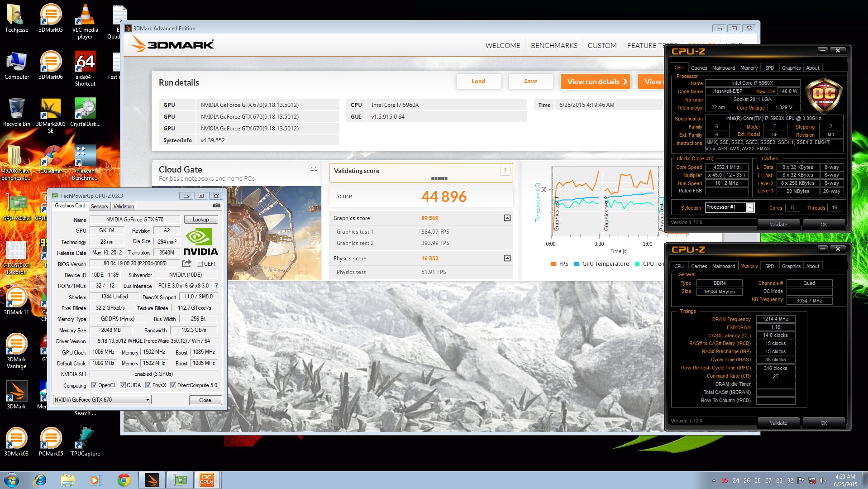The image size is (868, 489).
Task: Launch the 3DMark03 desktop shortcut
Action: tap(16, 442)
